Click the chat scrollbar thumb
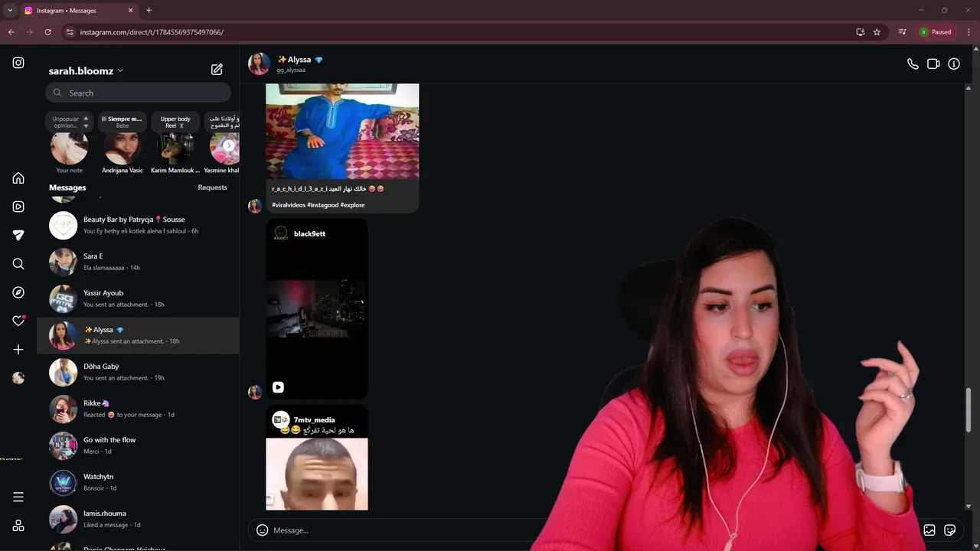 coord(968,409)
